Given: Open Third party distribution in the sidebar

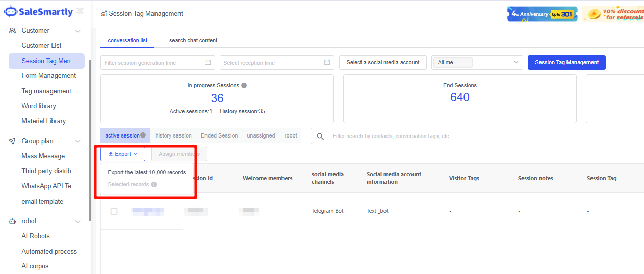Looking at the screenshot, I should click(49, 171).
